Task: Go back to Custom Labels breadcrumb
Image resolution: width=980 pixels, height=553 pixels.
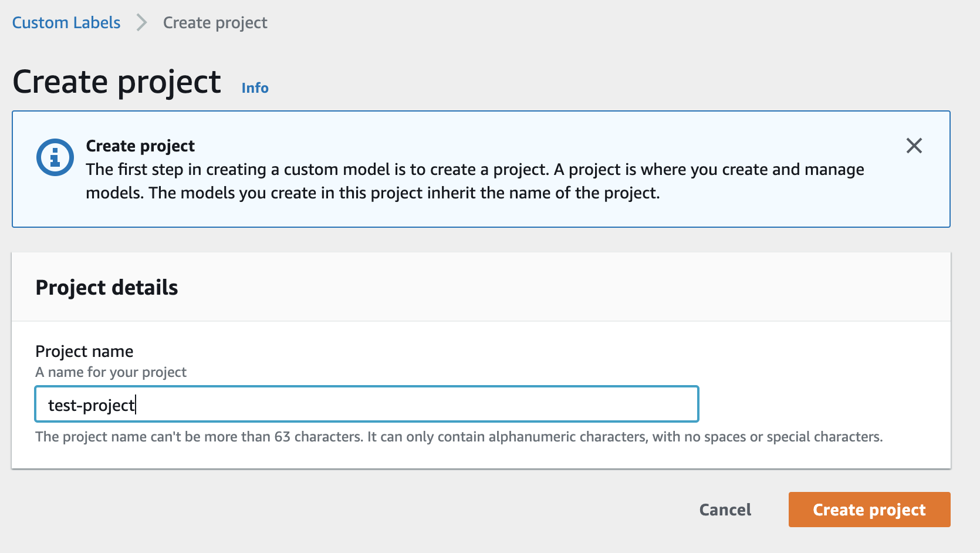Action: [66, 23]
